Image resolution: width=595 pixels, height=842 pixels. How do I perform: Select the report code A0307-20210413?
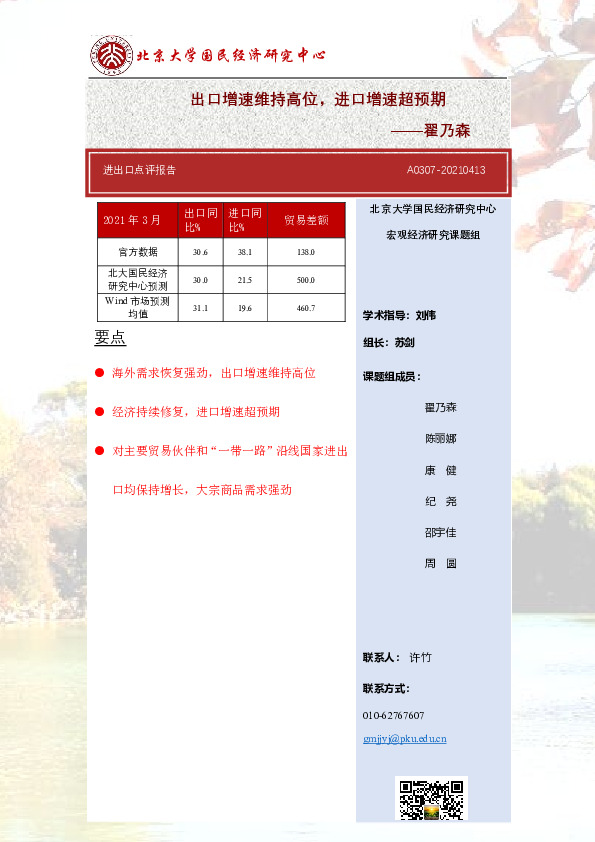[446, 170]
